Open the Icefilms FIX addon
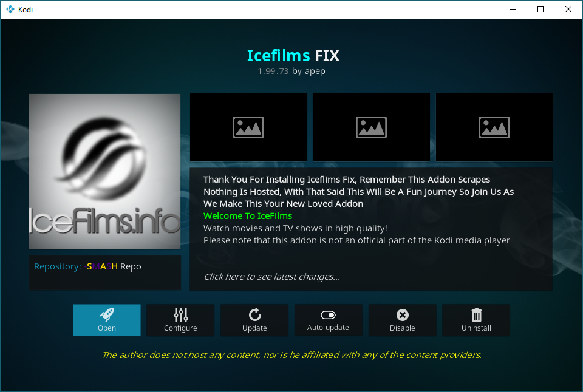This screenshot has height=392, width=583. click(x=107, y=320)
